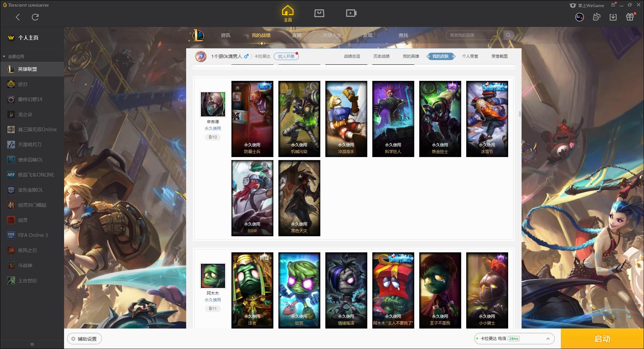Select 使命召唤OL in the sidebar
Image resolution: width=644 pixels, height=349 pixels.
32,160
